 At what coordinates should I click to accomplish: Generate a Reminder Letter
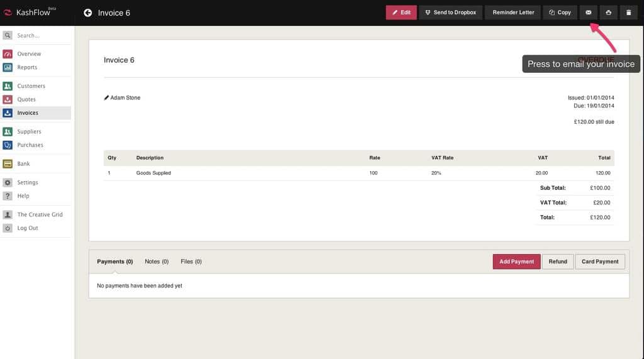point(513,13)
